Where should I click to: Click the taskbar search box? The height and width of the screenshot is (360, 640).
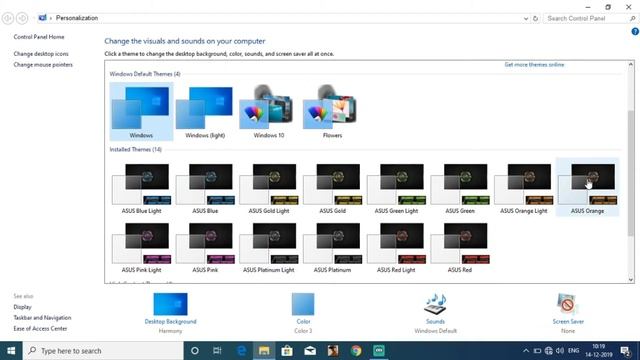(103, 351)
